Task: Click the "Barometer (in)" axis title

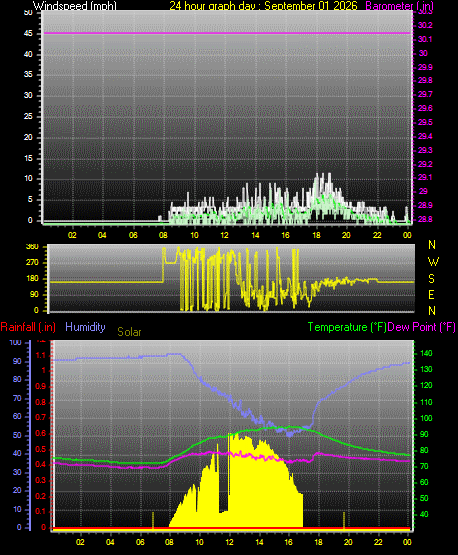Action: pos(399,6)
